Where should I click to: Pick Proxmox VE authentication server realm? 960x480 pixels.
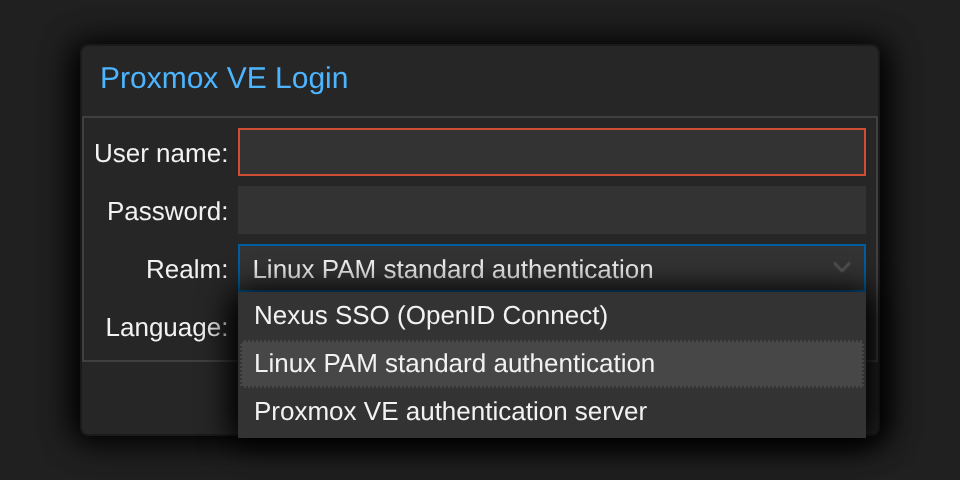pyautogui.click(x=552, y=411)
